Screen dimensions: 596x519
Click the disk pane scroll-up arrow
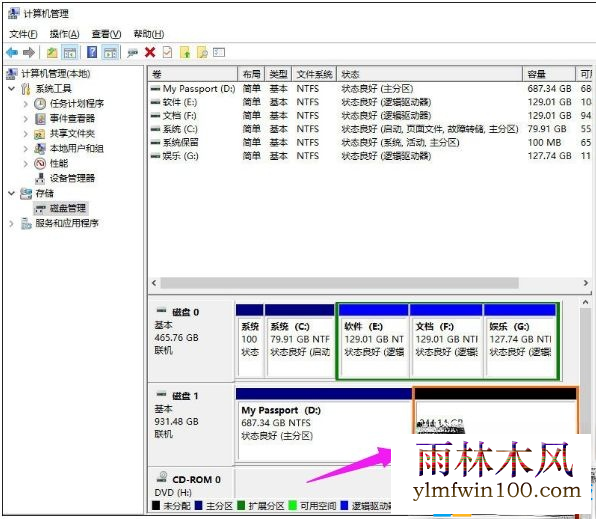[585, 302]
